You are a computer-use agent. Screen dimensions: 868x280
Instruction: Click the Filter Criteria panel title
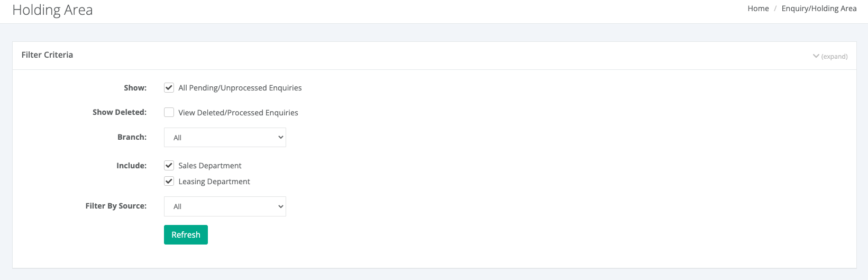pyautogui.click(x=47, y=55)
